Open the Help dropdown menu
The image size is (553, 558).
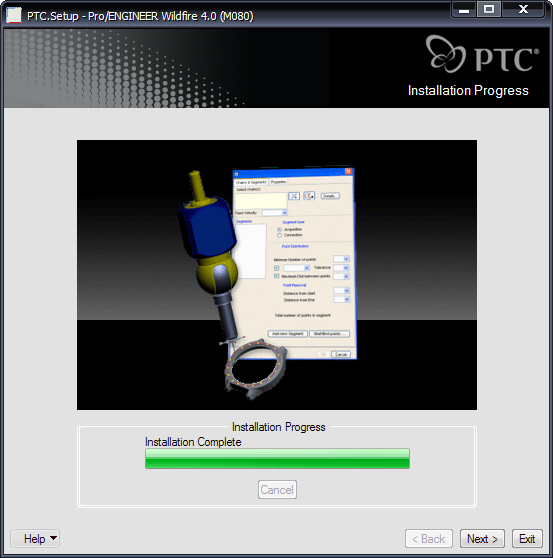pyautogui.click(x=35, y=538)
